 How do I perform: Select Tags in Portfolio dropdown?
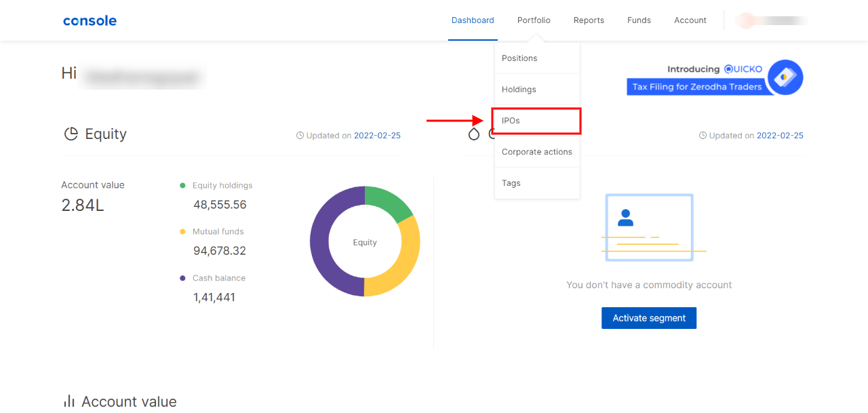click(511, 183)
